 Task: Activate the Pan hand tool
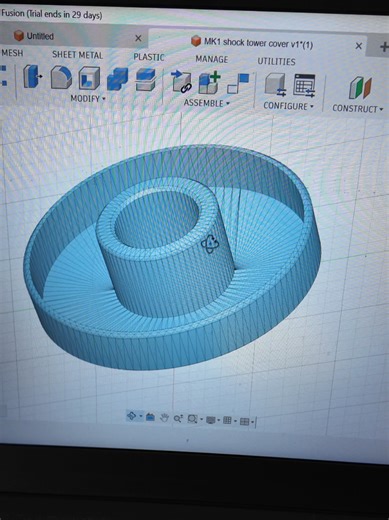pos(164,418)
